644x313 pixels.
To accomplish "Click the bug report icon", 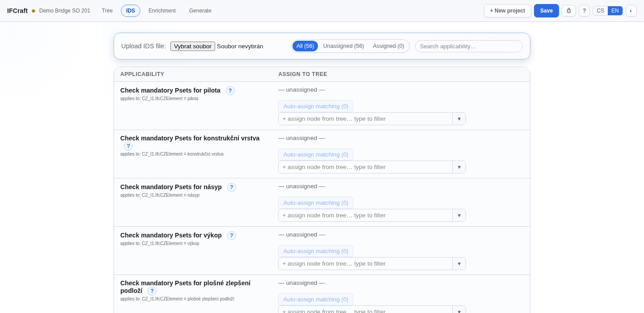I will pyautogui.click(x=569, y=11).
